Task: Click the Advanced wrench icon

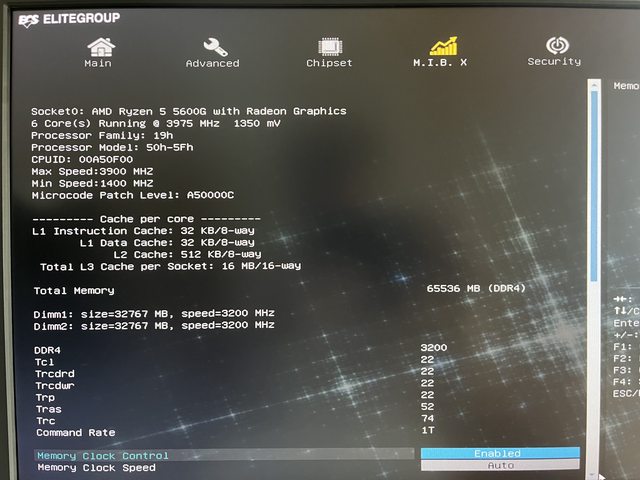Action: click(214, 46)
